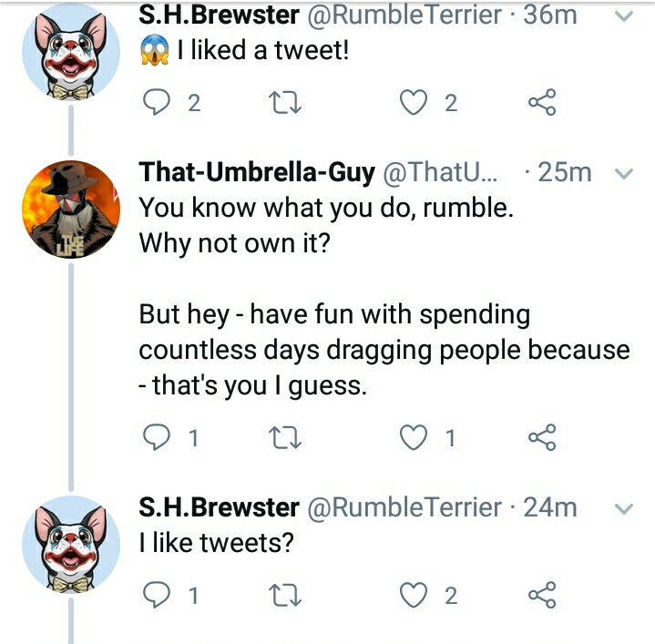The image size is (655, 644).
Task: Reply to the 'I like tweets?' tweet
Action: click(157, 595)
